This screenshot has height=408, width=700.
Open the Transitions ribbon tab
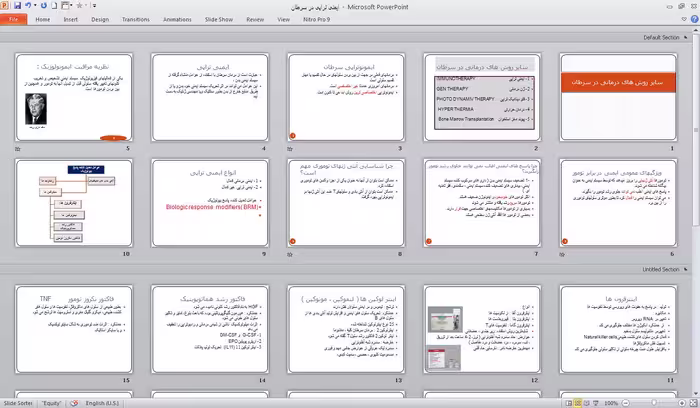point(136,19)
